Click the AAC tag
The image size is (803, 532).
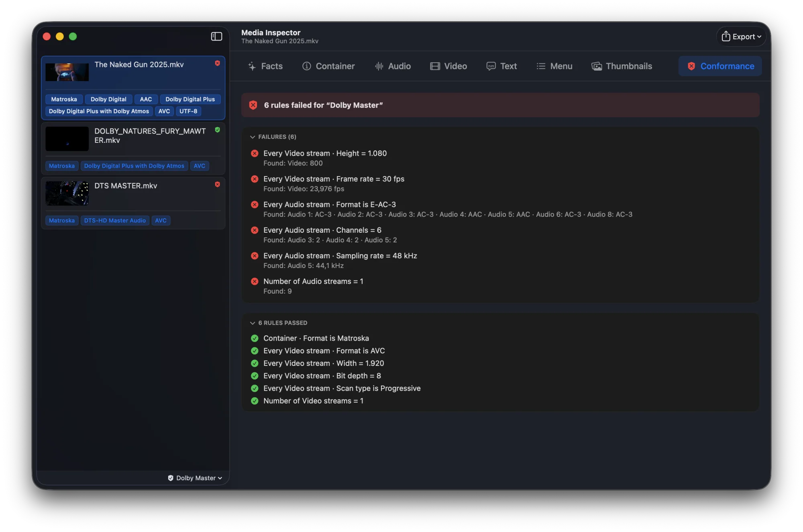(146, 99)
